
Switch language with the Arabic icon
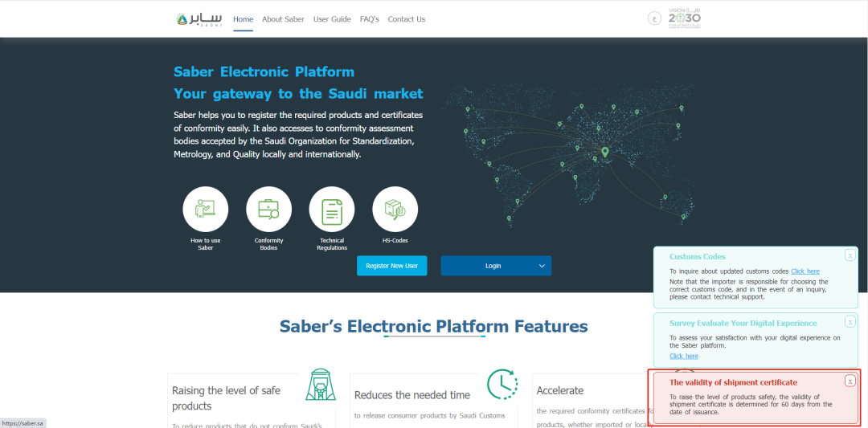pos(654,18)
